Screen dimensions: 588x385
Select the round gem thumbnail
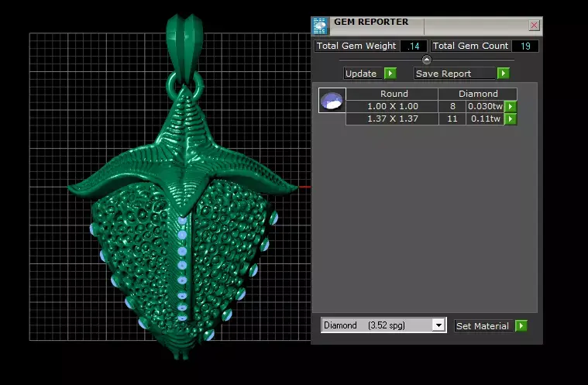point(332,100)
